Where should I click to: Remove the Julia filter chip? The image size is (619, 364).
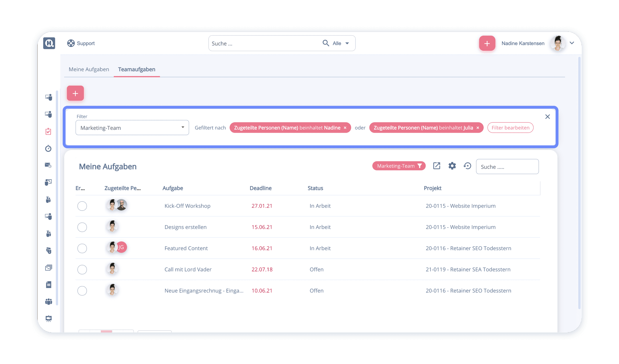(x=478, y=128)
